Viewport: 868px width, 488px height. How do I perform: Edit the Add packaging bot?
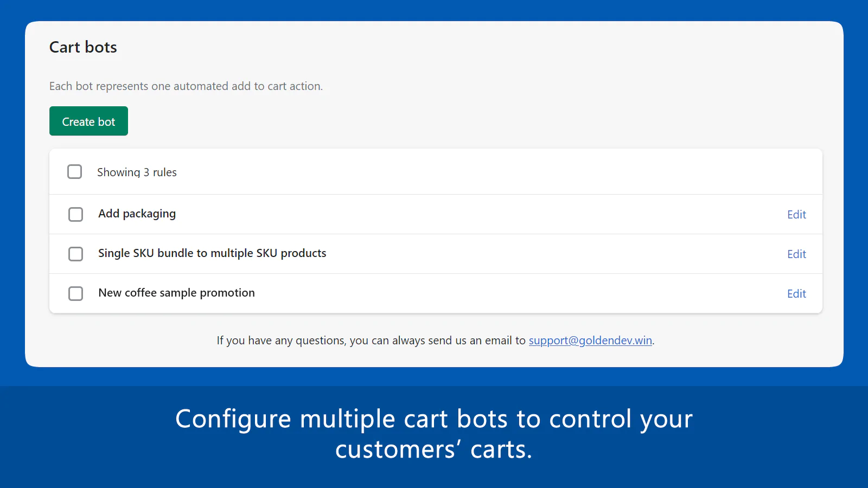click(x=796, y=215)
